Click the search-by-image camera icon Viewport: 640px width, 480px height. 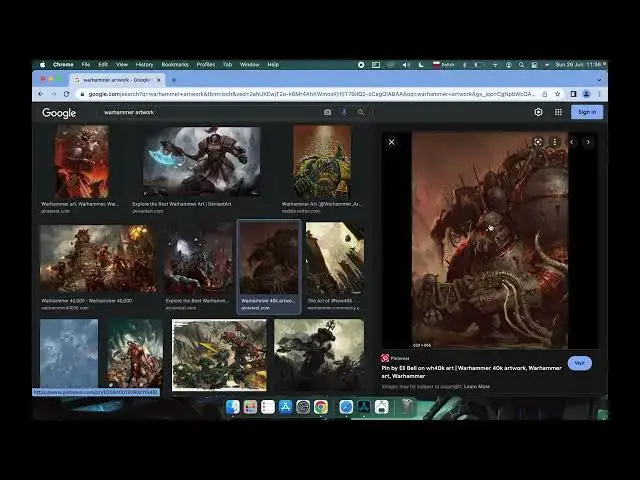[x=327, y=112]
